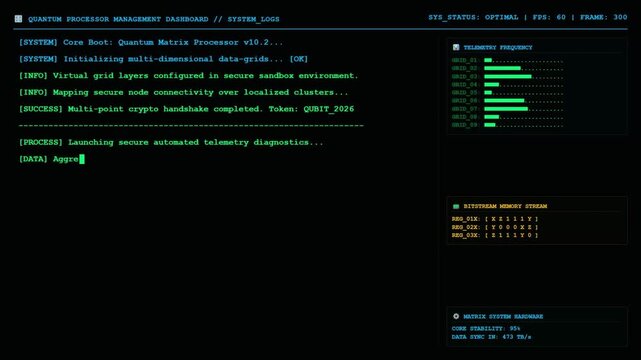Click the blinking green terminal cursor
This screenshot has width=641, height=360.
pyautogui.click(x=82, y=159)
